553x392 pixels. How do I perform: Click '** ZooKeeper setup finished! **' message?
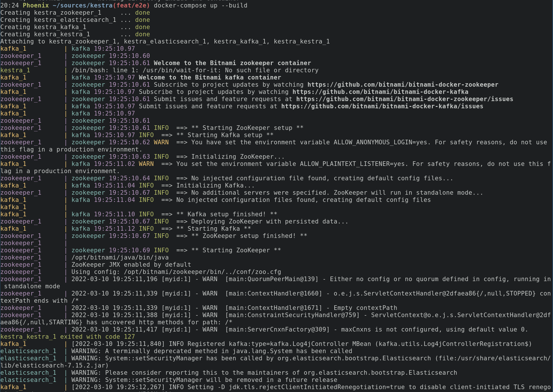249,236
